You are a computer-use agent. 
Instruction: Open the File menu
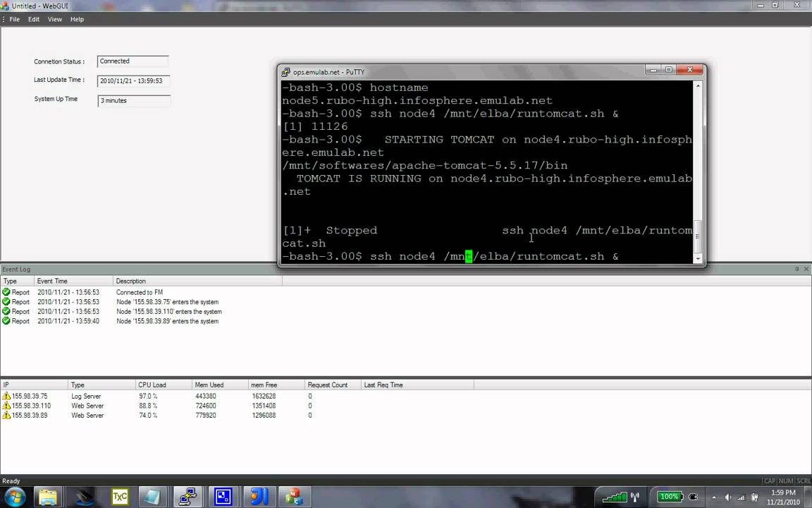[x=15, y=19]
